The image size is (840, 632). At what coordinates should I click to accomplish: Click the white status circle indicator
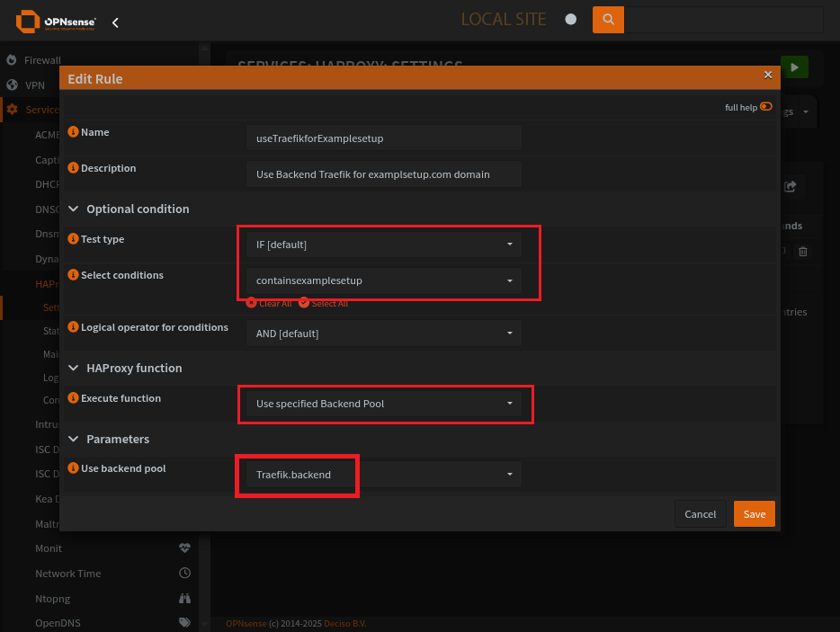click(x=571, y=19)
